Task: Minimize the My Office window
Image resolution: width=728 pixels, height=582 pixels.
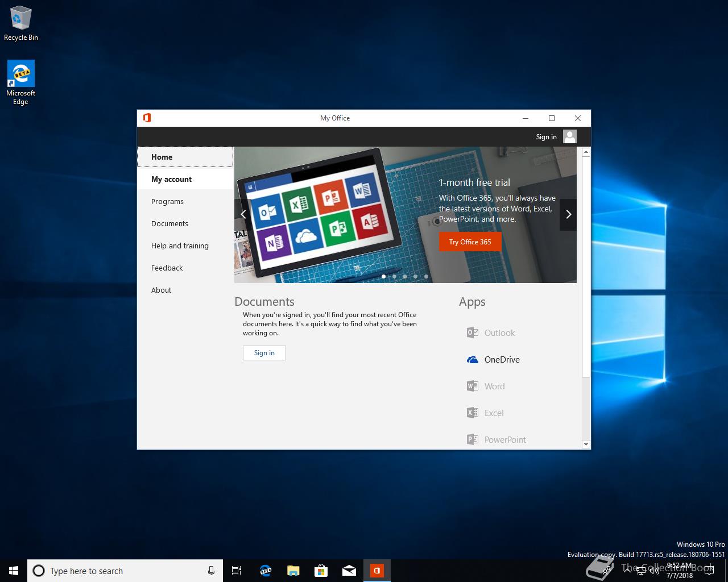Action: (526, 118)
